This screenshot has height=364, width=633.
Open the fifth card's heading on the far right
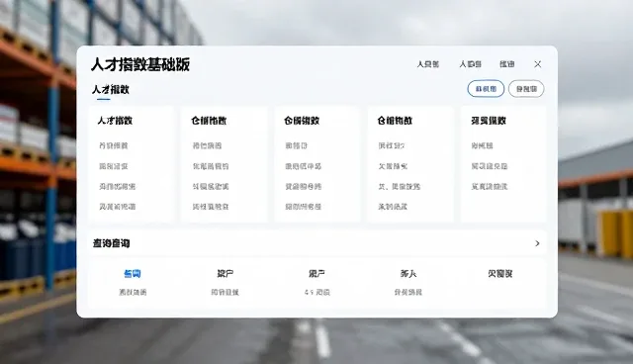click(489, 121)
